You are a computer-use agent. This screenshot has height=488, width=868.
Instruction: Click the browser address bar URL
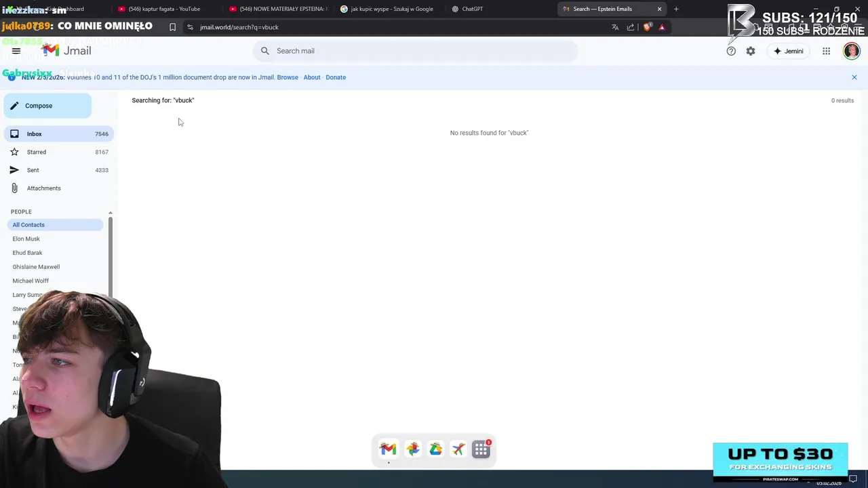pyautogui.click(x=239, y=27)
